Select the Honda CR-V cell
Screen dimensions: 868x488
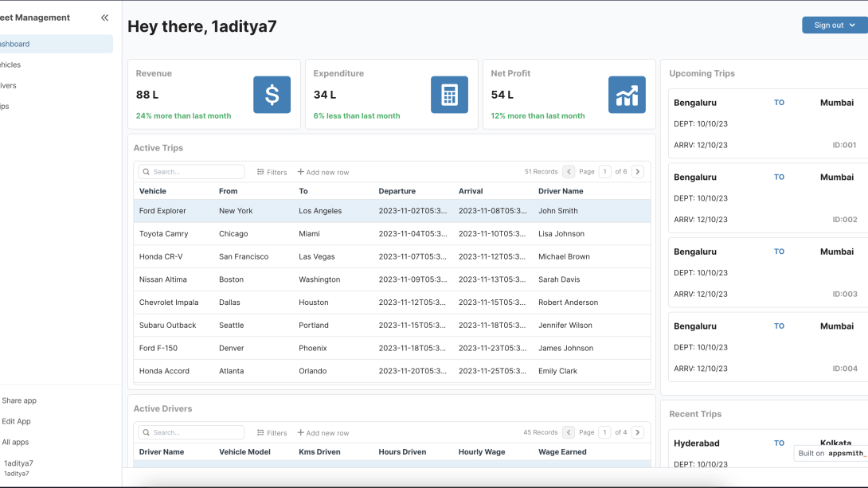tap(161, 256)
